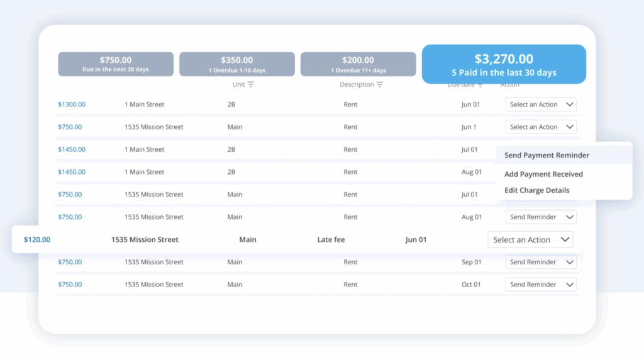The width and height of the screenshot is (644, 357).
Task: Choose Add Payment Received from the menu
Action: [543, 174]
